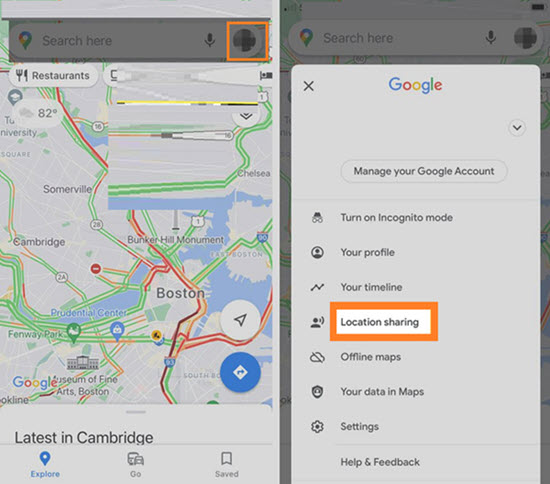Tap the profile person icon in menu
Viewport: 550px width, 484px height.
pyautogui.click(x=317, y=252)
